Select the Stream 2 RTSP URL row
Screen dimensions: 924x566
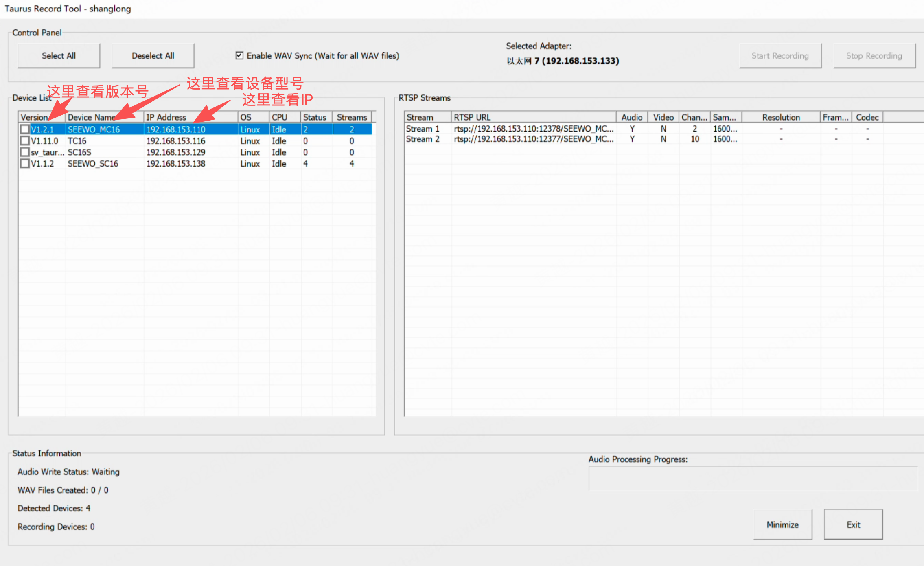[x=533, y=139]
